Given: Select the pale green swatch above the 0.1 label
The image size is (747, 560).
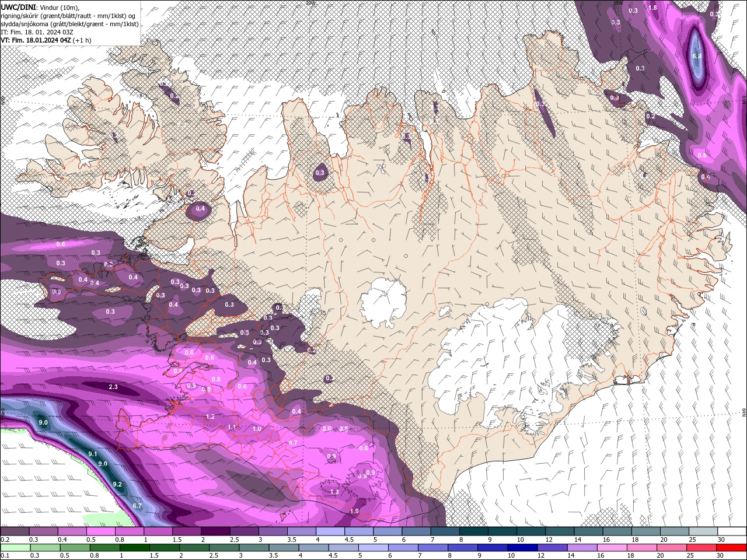Looking at the screenshot, I should click(15, 548).
